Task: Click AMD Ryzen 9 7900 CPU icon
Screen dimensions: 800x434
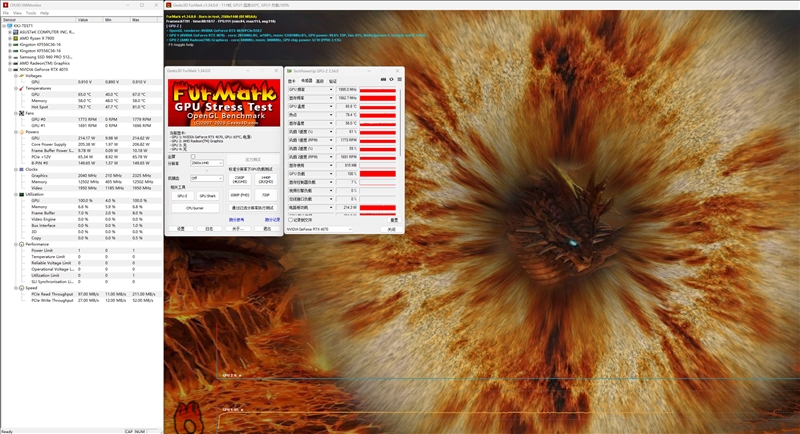Action: (x=15, y=38)
